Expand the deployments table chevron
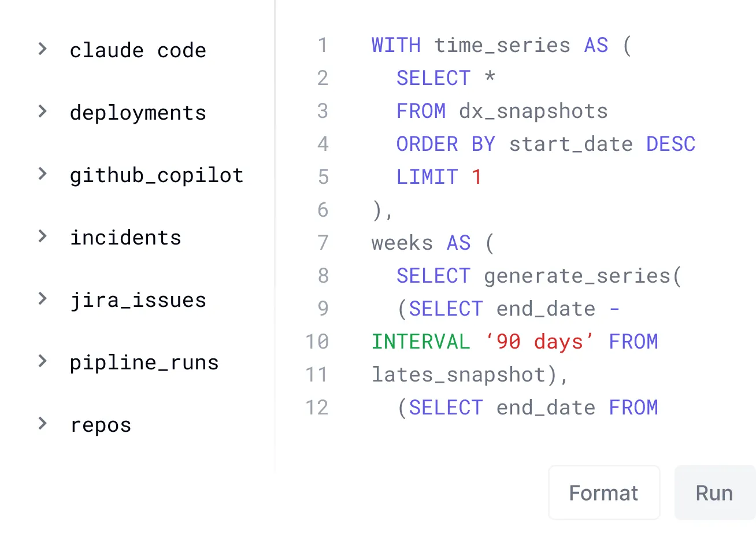Viewport: 756px width, 548px height. coord(42,111)
